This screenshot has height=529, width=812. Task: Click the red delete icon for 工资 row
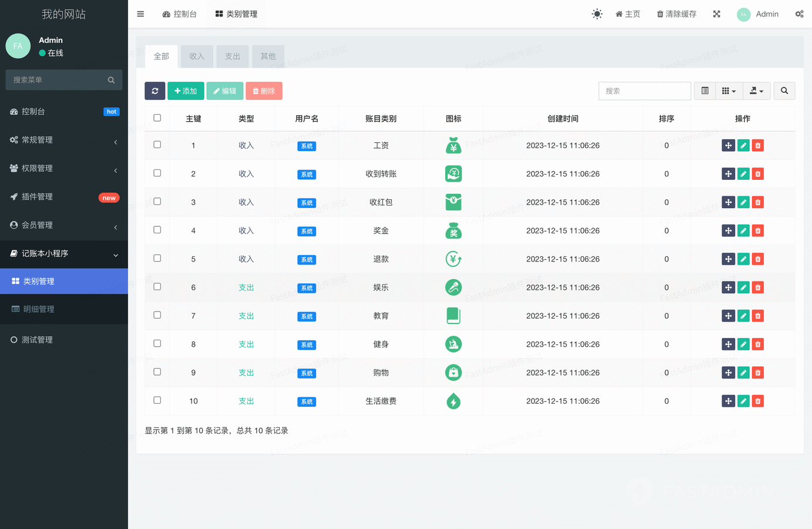tap(758, 146)
